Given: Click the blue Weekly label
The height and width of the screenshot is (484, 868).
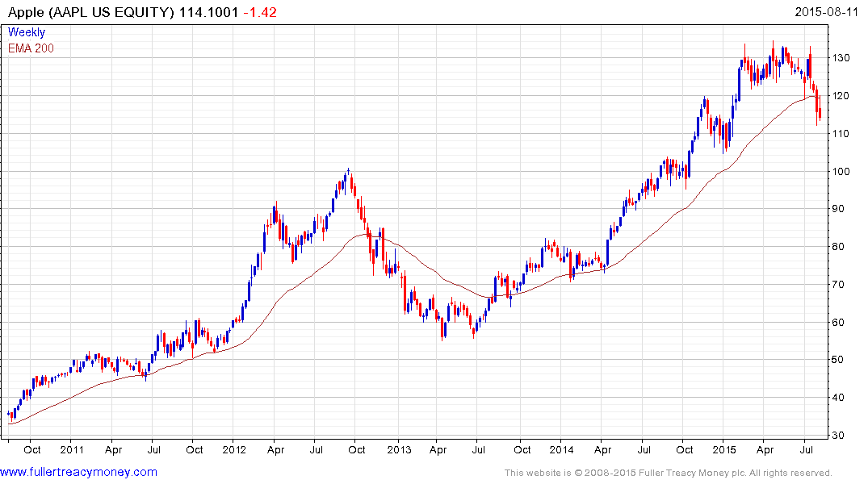Looking at the screenshot, I should 27,32.
